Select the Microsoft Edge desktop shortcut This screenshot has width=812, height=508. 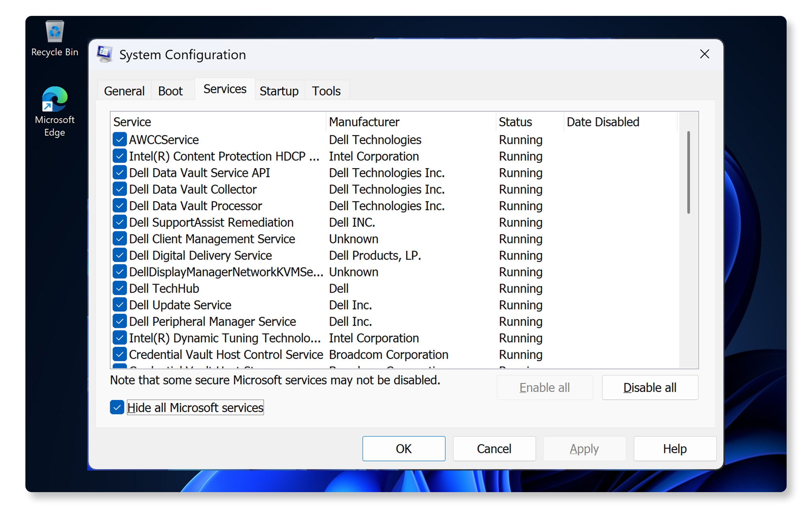[55, 111]
